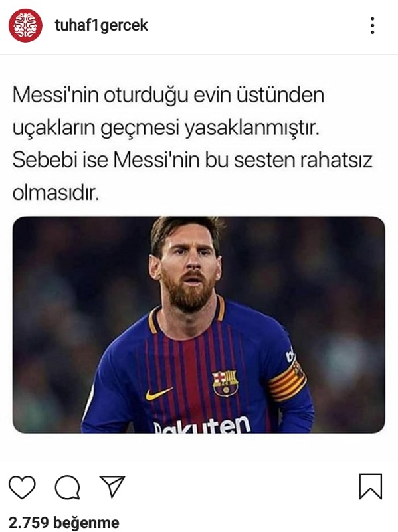Click the word "yasaklanmıştır" in the caption
Viewport: 398px width, 532px height.
pos(252,129)
